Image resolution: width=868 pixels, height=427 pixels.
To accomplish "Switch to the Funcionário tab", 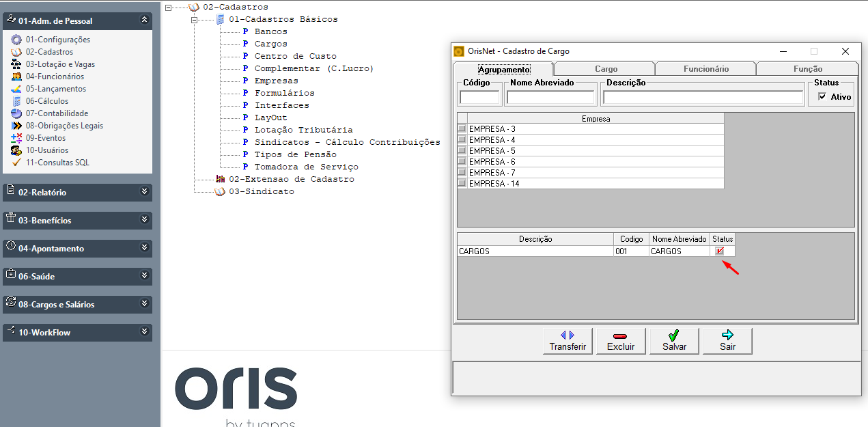I will 706,69.
